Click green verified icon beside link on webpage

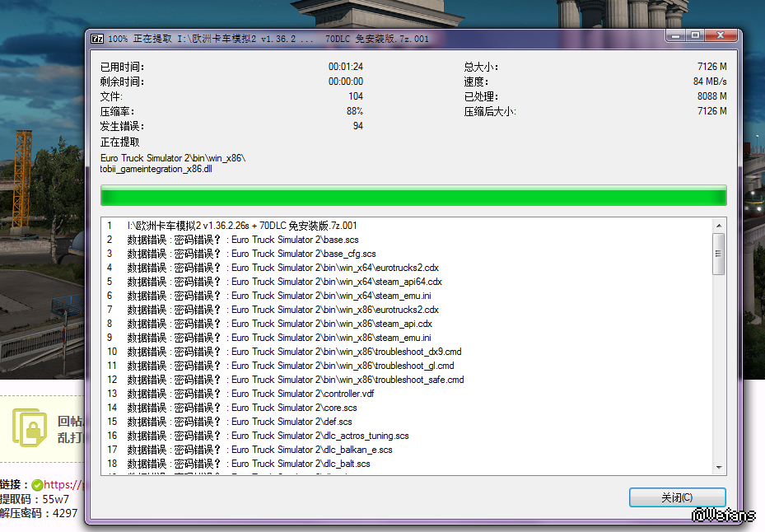[x=37, y=485]
